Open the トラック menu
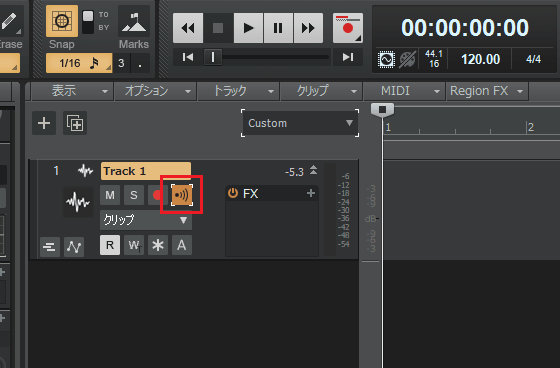Viewport: 560px width, 368px height. pos(239,91)
